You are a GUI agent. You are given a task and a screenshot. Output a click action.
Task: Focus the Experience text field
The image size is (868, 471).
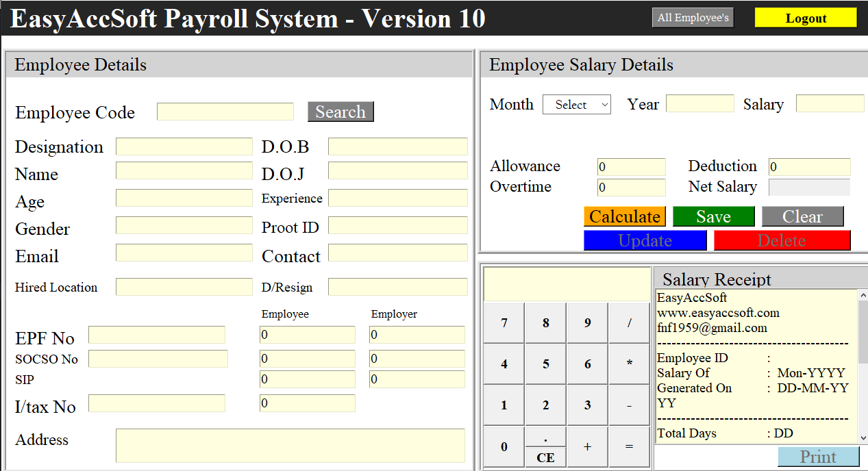tap(398, 198)
